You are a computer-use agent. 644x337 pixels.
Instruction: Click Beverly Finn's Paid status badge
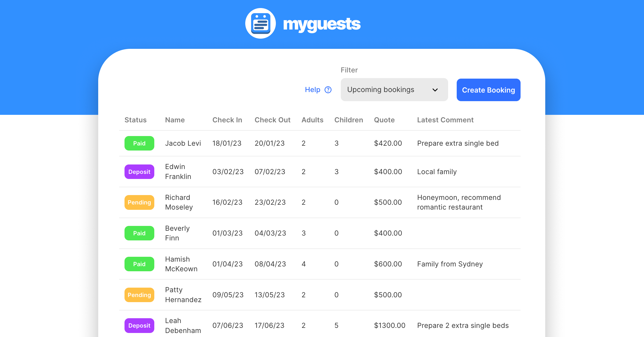point(139,233)
